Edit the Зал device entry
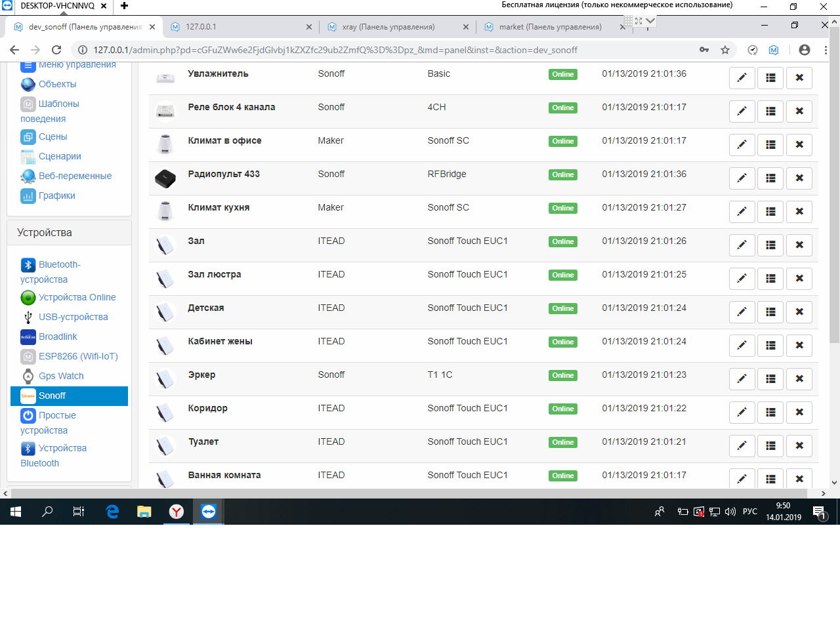The height and width of the screenshot is (631, 840). [x=742, y=245]
